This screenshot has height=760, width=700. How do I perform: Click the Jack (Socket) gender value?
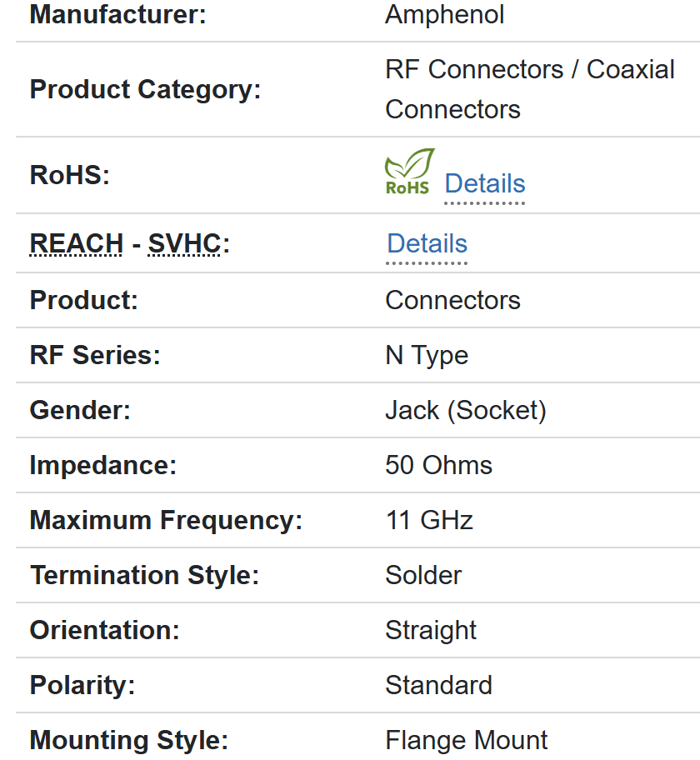pos(465,410)
